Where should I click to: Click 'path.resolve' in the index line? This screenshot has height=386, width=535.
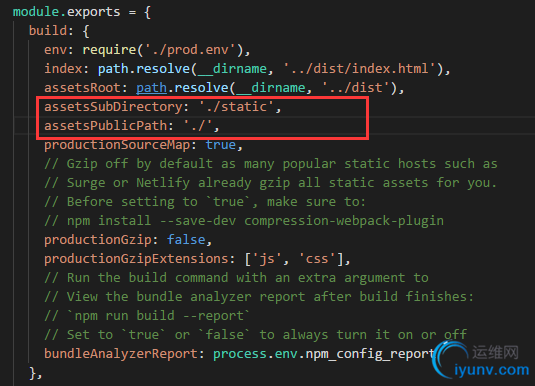pyautogui.click(x=144, y=69)
